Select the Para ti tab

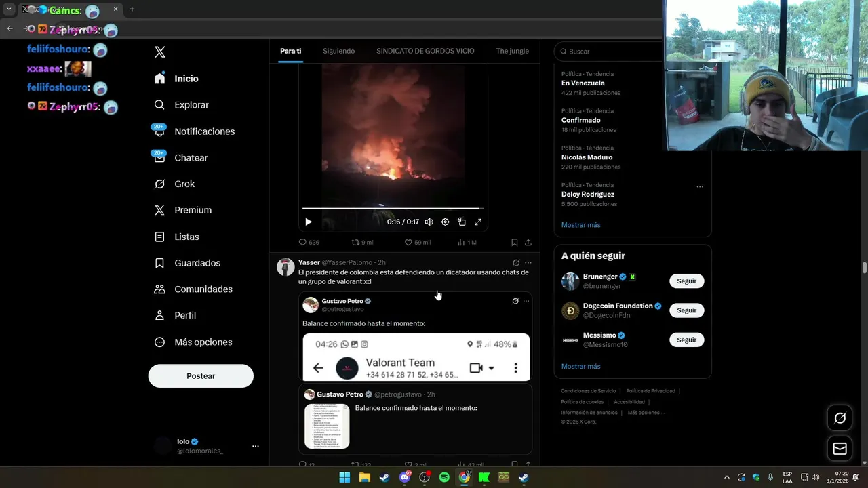click(290, 51)
